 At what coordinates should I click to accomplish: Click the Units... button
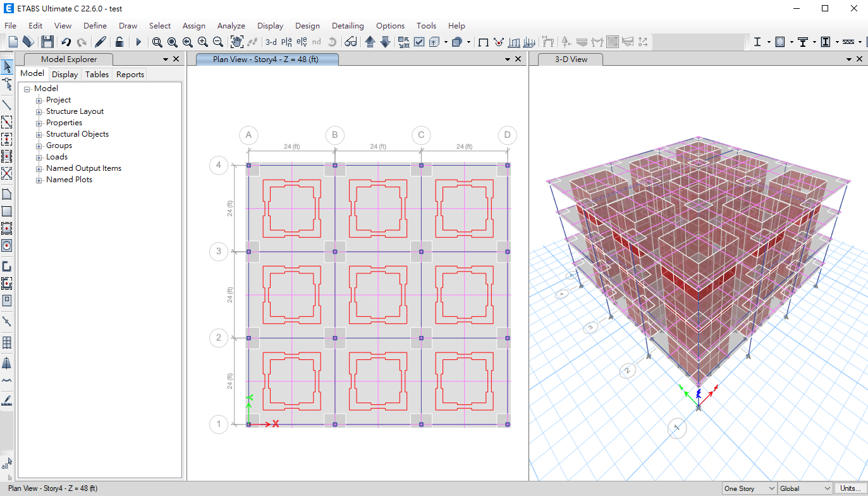850,488
